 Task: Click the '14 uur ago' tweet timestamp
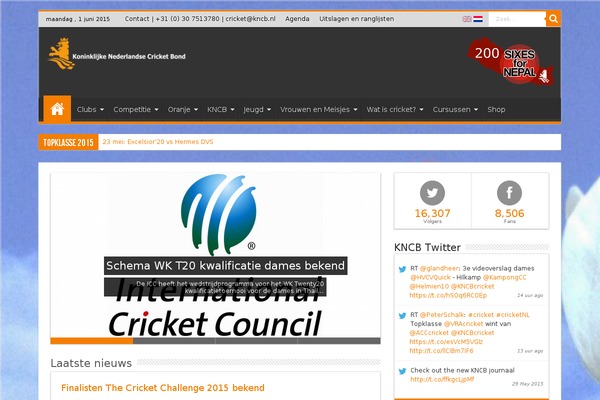[530, 295]
